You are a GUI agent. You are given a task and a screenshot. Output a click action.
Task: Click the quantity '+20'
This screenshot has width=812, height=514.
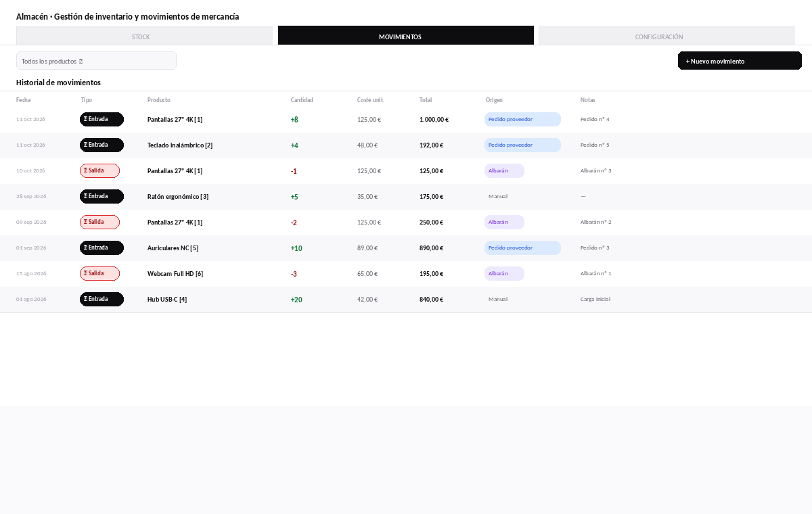click(296, 300)
